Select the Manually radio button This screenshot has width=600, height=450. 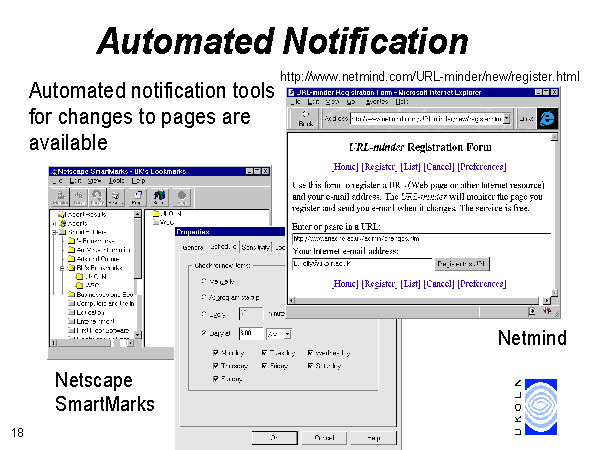(x=204, y=281)
